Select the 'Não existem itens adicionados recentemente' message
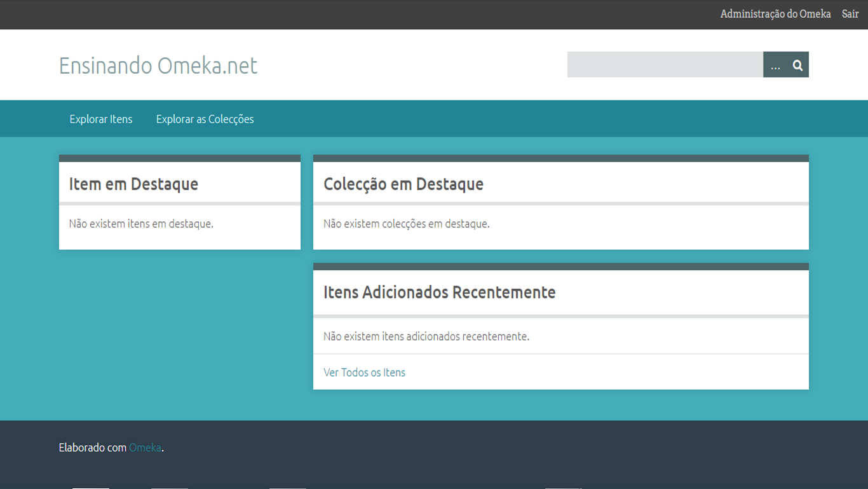The width and height of the screenshot is (868, 489). 426,336
